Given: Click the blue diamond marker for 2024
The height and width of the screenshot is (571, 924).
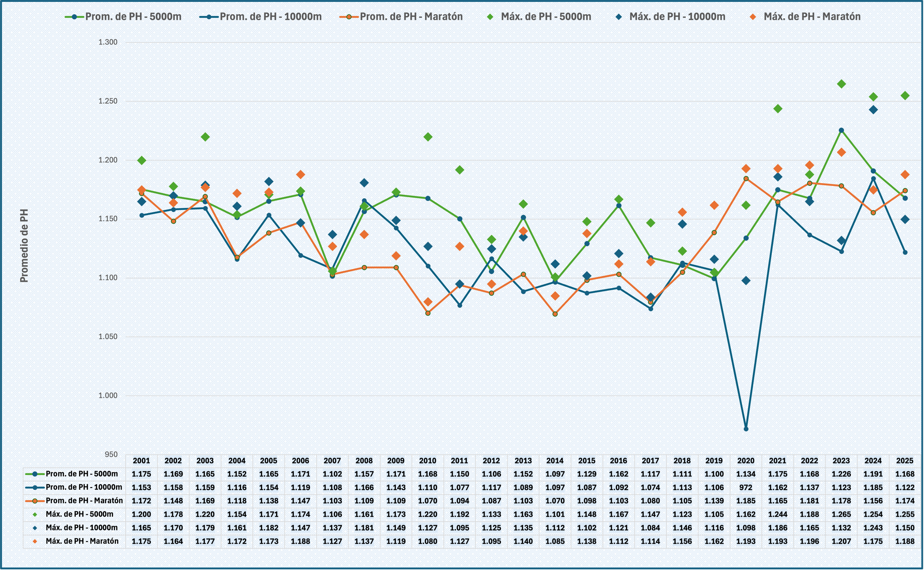Looking at the screenshot, I should (873, 110).
